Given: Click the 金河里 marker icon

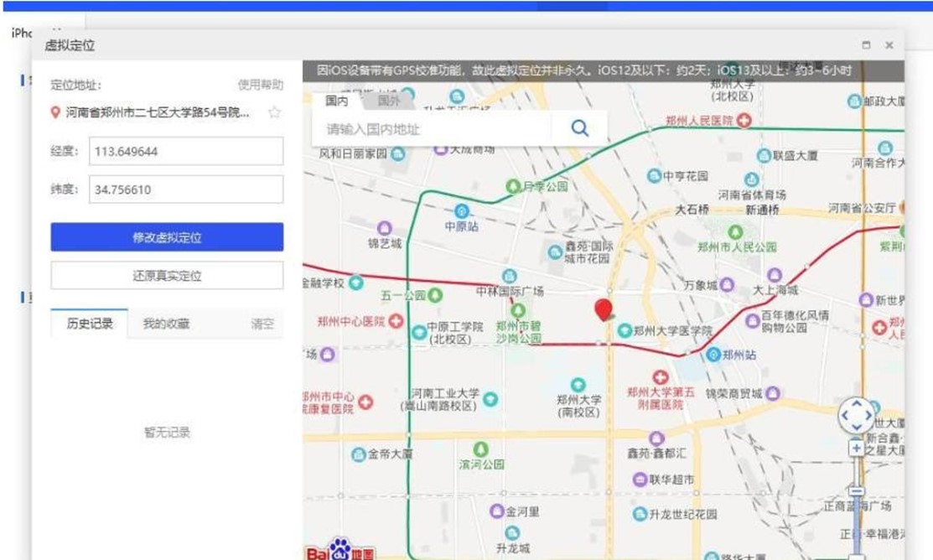Looking at the screenshot, I should point(497,511).
